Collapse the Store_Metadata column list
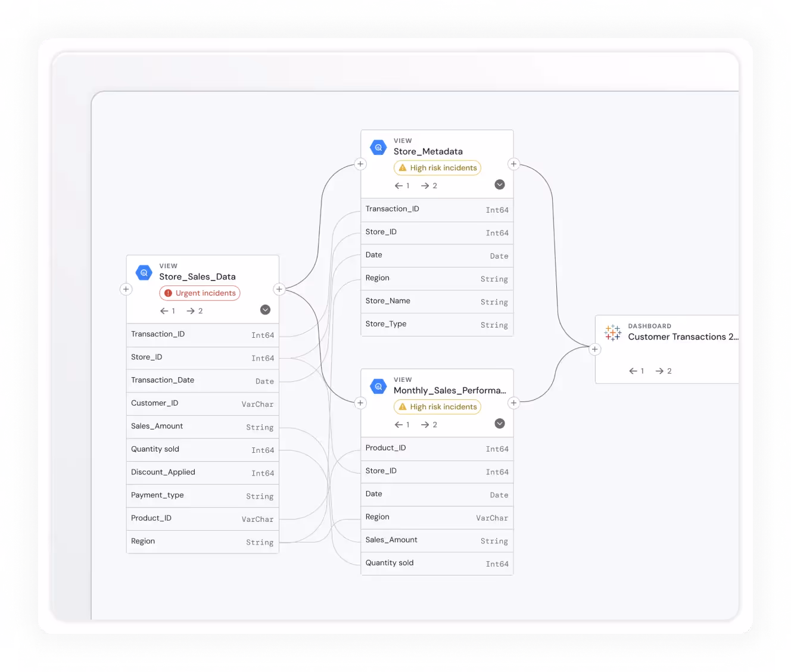The width and height of the screenshot is (791, 672). 500,185
